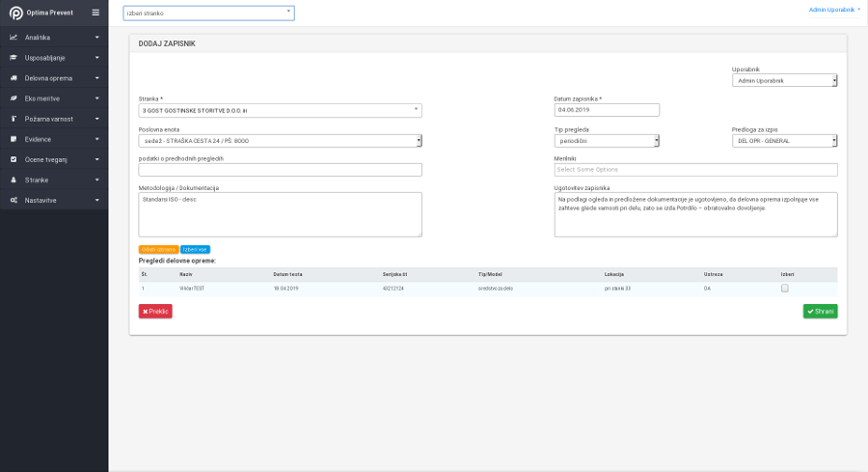Open the Poslovna enota dropdown
This screenshot has width=868, height=472.
point(280,141)
